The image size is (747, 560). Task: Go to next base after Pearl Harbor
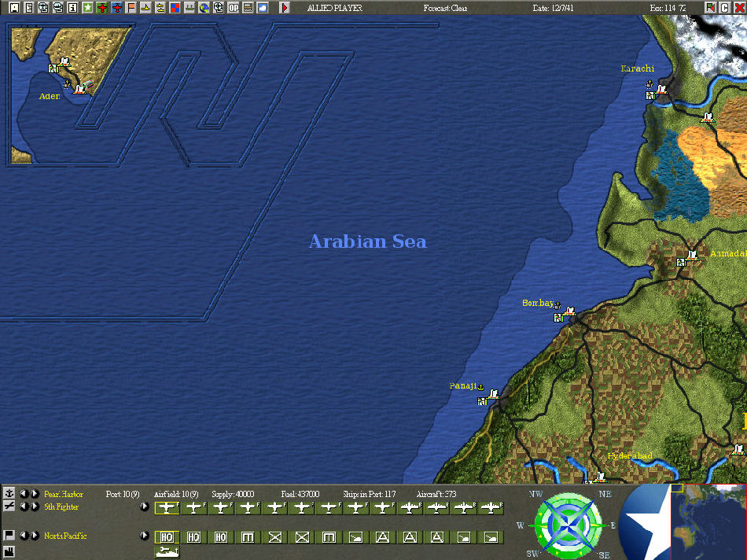(35, 494)
